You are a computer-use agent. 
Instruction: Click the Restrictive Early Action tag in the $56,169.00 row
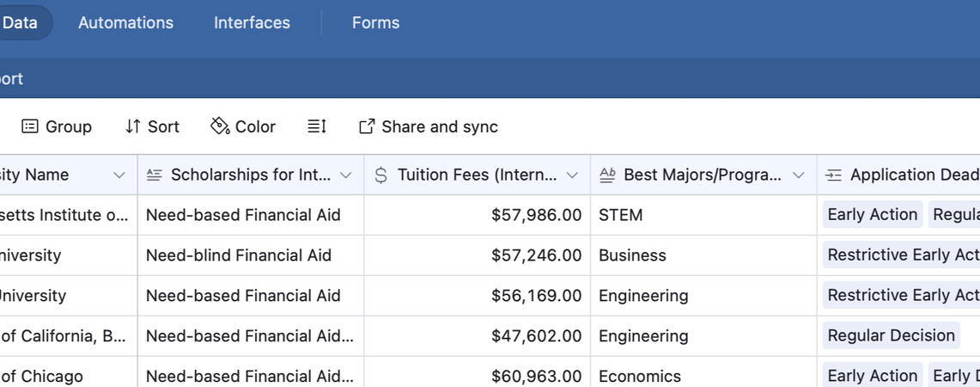click(x=901, y=295)
